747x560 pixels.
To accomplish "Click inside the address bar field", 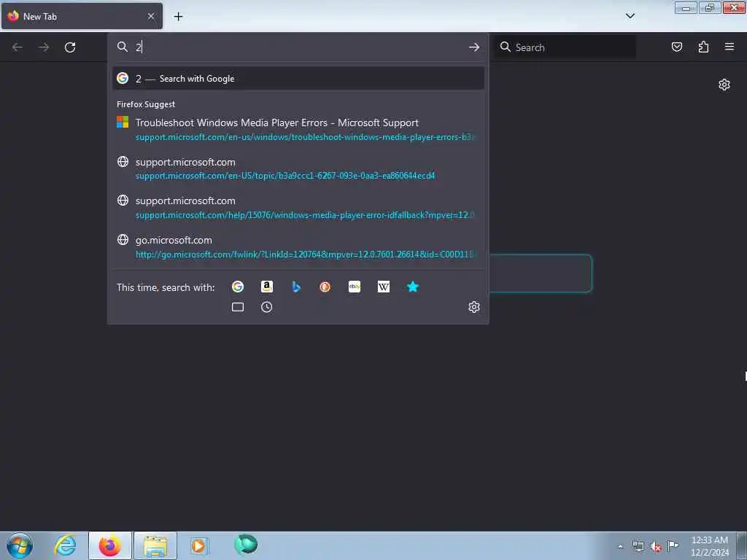I will click(298, 47).
